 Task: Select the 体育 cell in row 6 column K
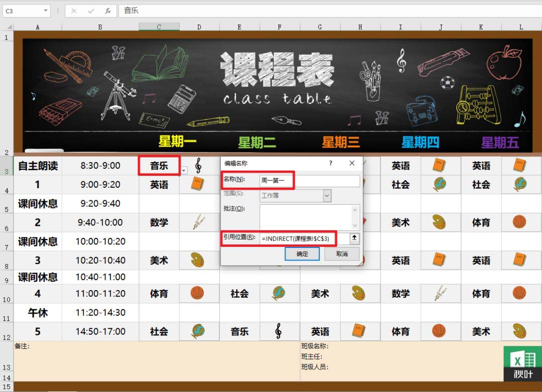click(481, 223)
